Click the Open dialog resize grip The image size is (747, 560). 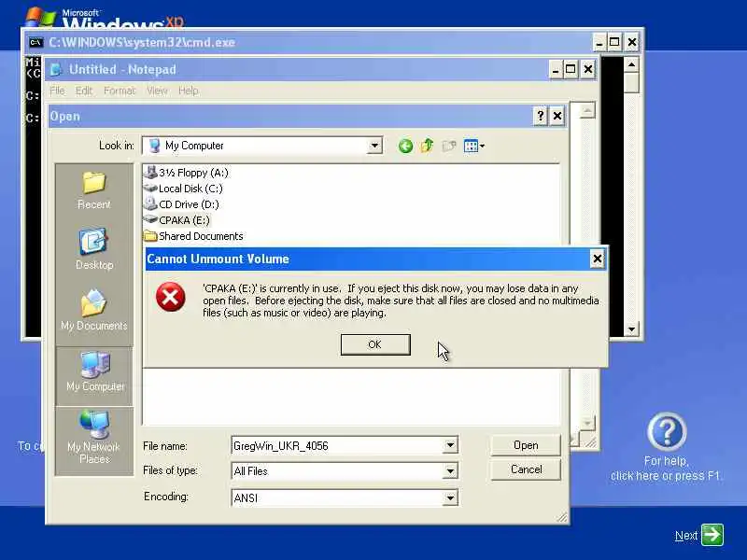pos(563,517)
